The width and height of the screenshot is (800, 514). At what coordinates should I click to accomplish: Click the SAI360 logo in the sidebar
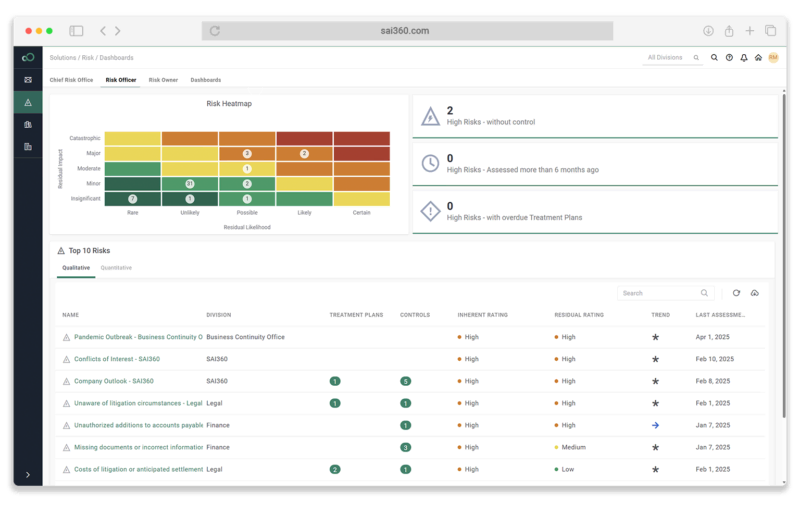28,57
